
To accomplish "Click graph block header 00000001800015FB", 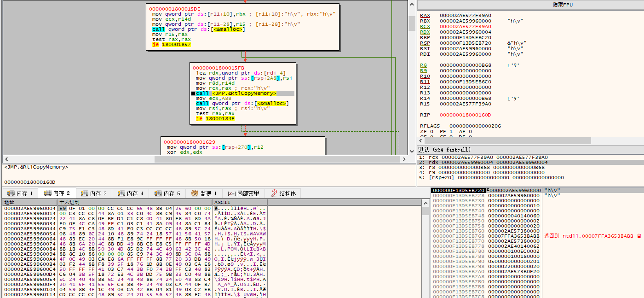I will pyautogui.click(x=218, y=68).
